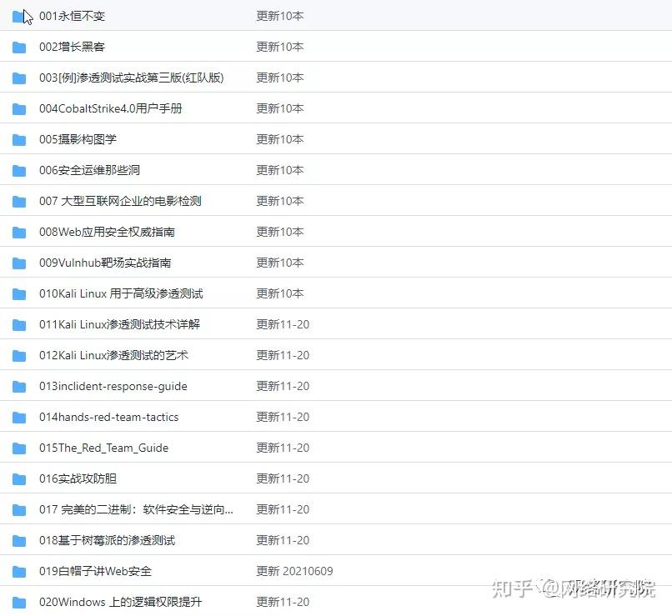Image resolution: width=672 pixels, height=616 pixels.
Task: Click folder icon beside 007 大型互联网企业的电影检测
Action: click(19, 202)
